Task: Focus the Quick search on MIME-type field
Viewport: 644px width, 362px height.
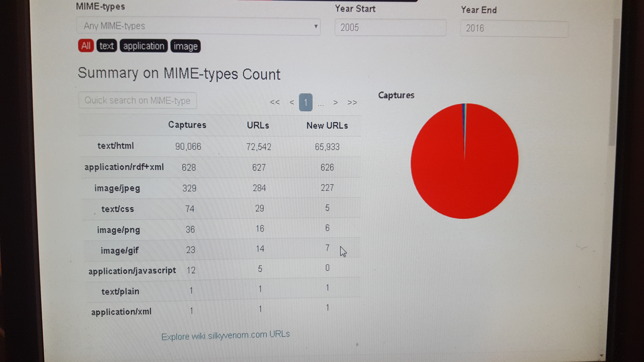Action: click(137, 100)
